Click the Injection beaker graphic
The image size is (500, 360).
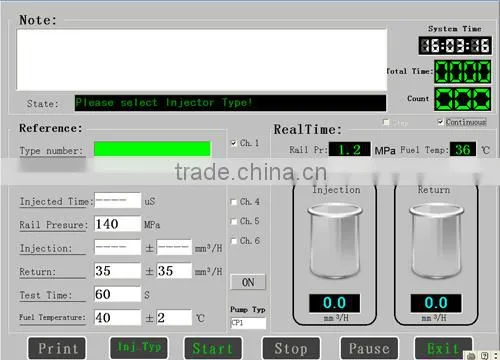(x=335, y=242)
